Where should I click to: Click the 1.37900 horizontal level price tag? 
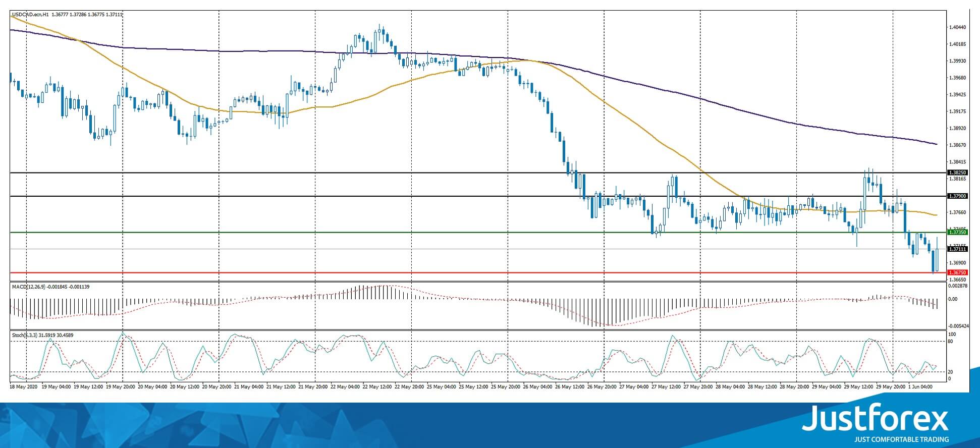[x=958, y=196]
